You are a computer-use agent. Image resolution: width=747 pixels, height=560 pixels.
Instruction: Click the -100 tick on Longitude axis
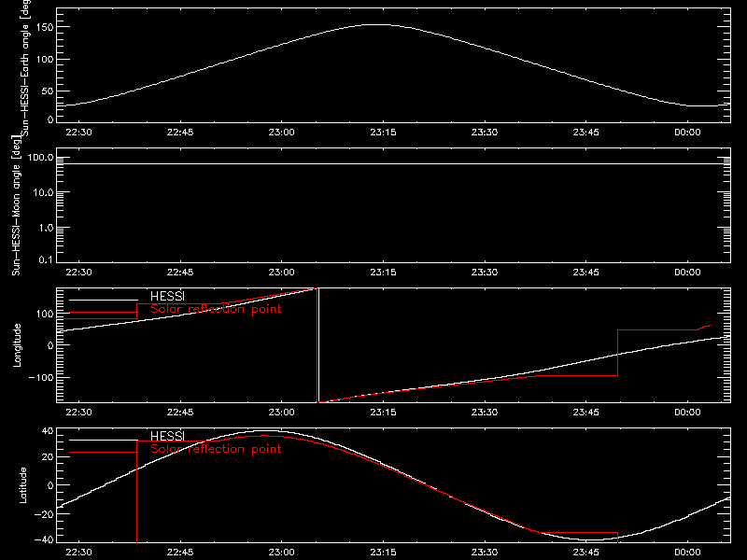[41, 377]
